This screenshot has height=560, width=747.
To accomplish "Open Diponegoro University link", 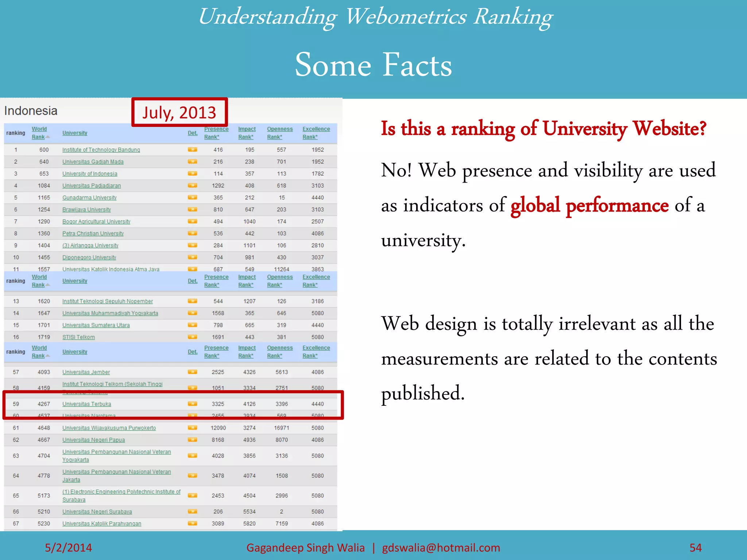I will point(89,257).
